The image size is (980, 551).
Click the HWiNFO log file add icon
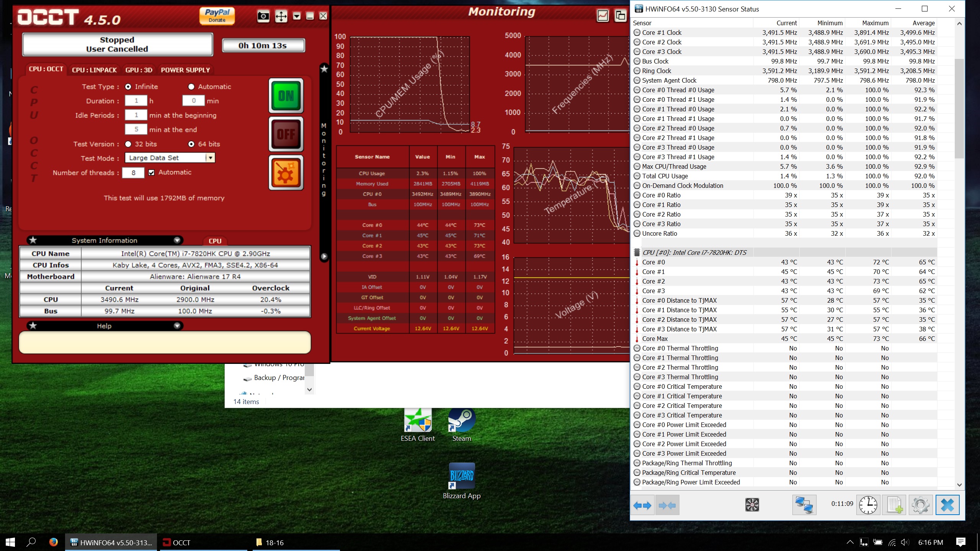(894, 505)
